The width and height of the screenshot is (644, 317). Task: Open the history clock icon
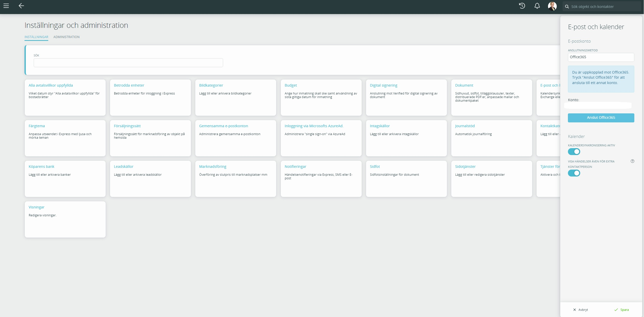tap(522, 6)
